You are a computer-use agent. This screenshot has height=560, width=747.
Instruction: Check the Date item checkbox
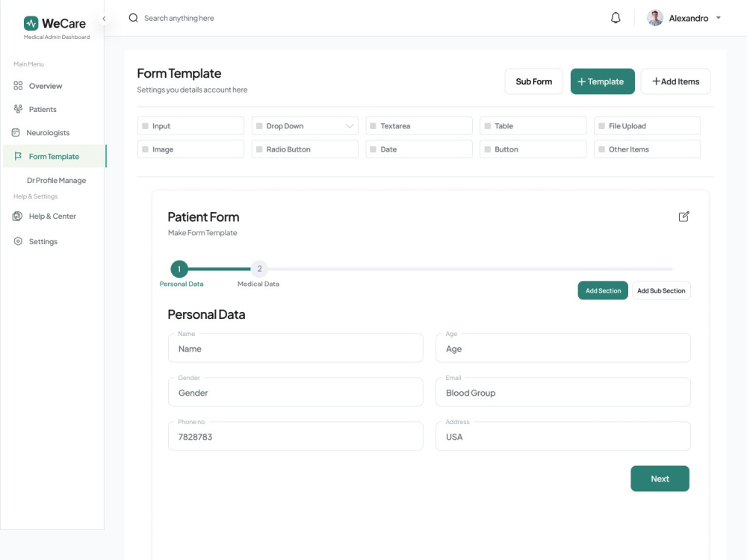click(x=373, y=149)
